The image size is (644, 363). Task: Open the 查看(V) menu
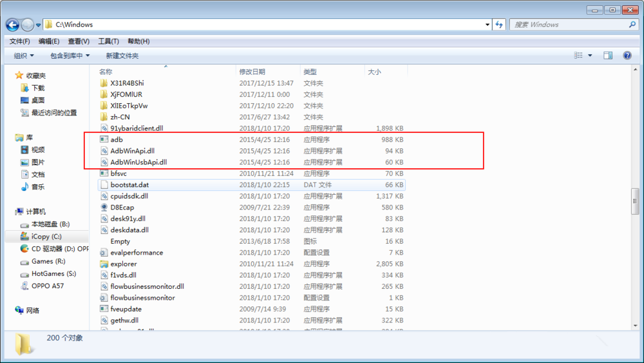tap(79, 41)
